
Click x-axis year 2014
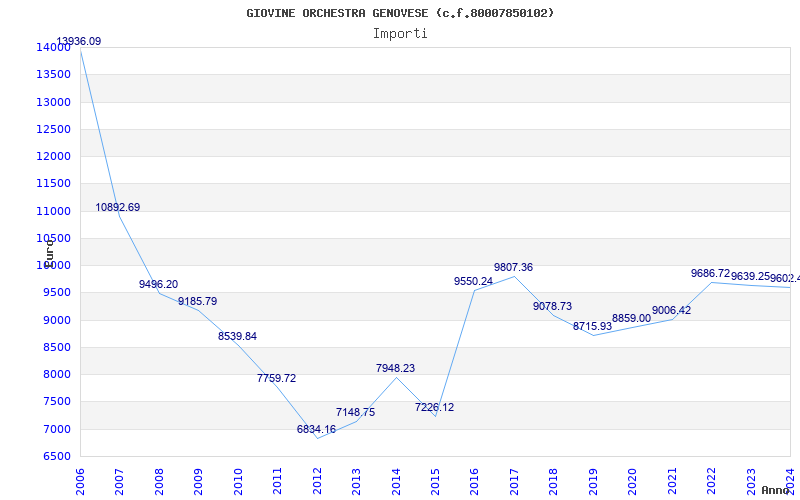(396, 482)
